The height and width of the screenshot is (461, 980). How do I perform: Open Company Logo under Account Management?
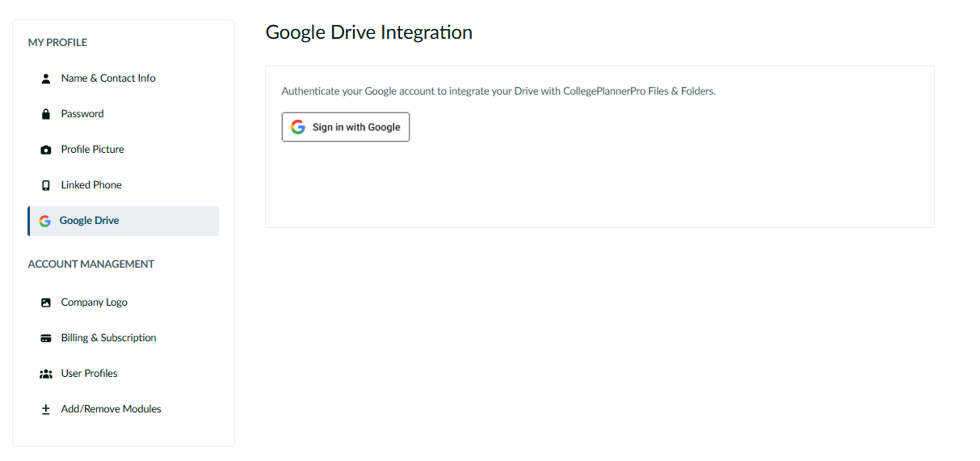[95, 302]
